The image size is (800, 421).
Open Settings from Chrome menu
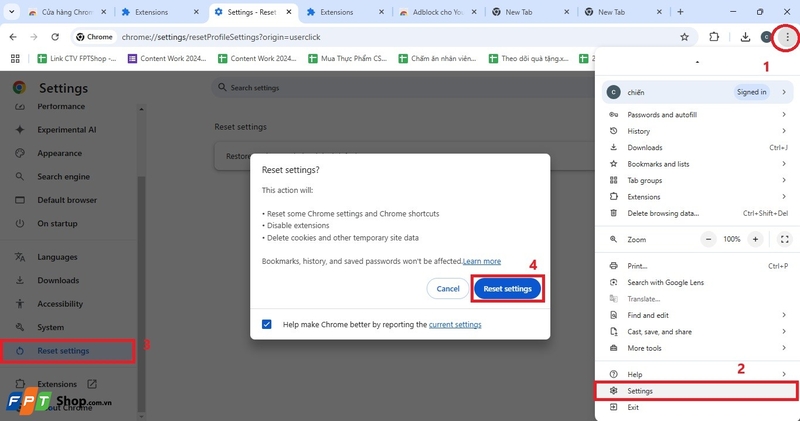(696, 391)
